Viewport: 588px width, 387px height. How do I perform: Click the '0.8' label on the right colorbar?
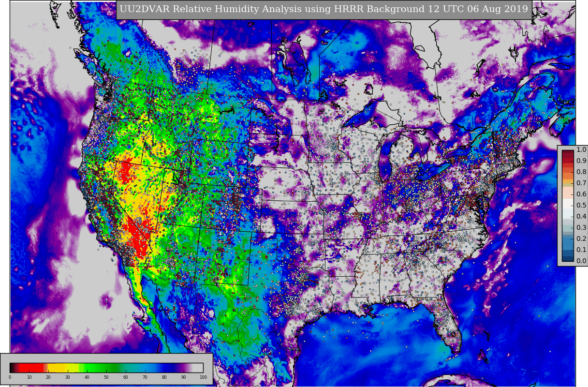pos(581,172)
